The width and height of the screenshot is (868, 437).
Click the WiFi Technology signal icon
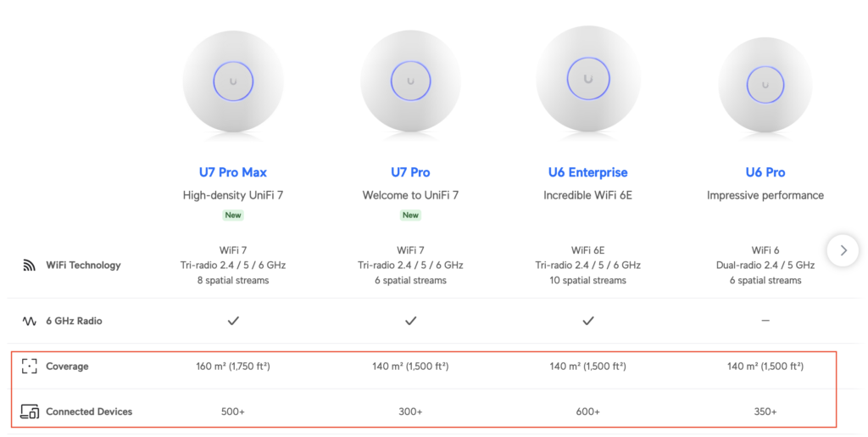click(30, 266)
